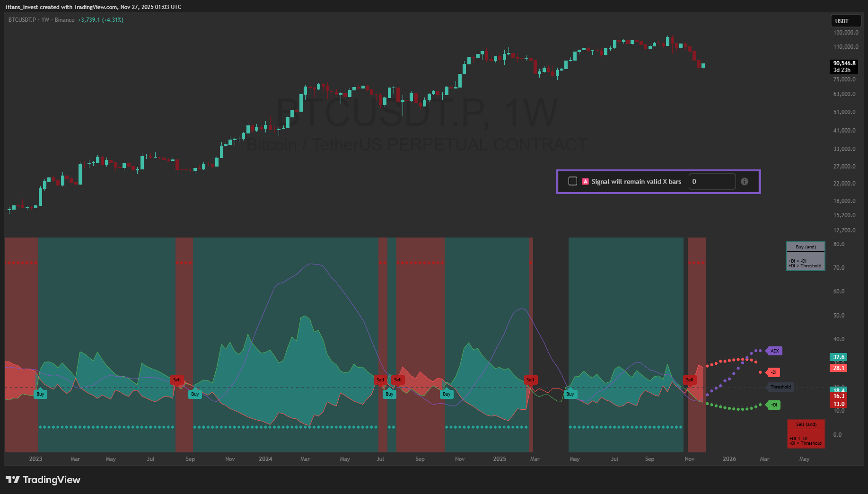Click the purple ADX line label
This screenshot has height=494, width=868.
point(774,351)
